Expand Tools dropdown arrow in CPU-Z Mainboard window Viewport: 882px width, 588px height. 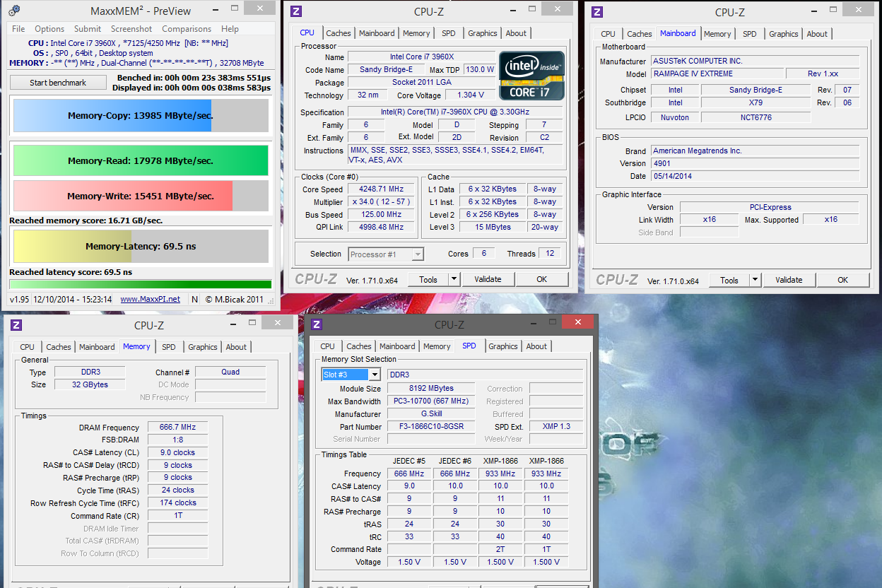point(755,280)
